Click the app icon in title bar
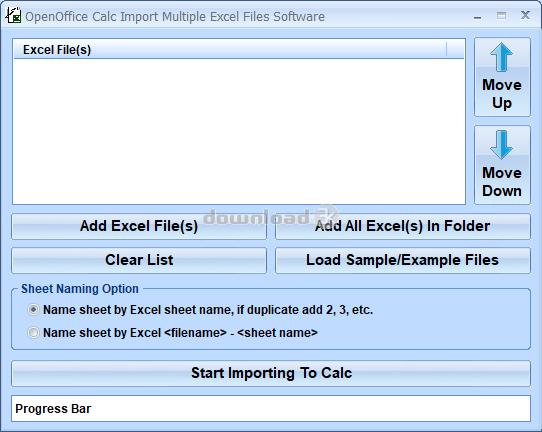Screen dimensions: 542x432 13,16
